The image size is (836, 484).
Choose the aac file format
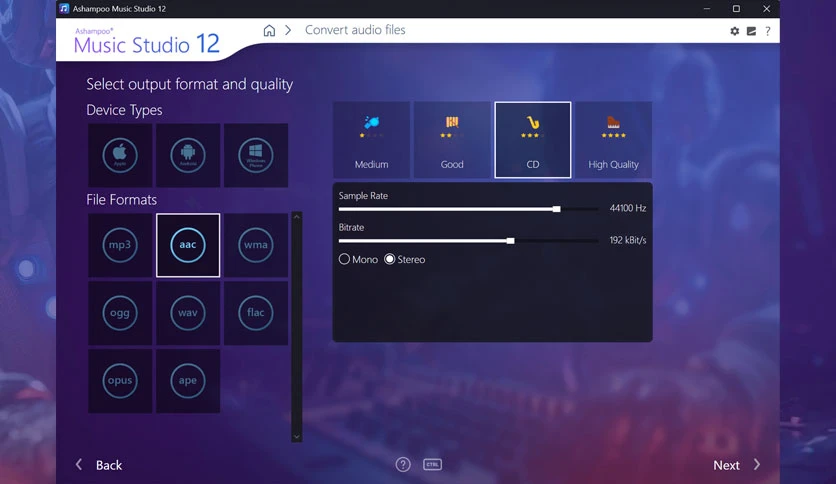click(188, 245)
